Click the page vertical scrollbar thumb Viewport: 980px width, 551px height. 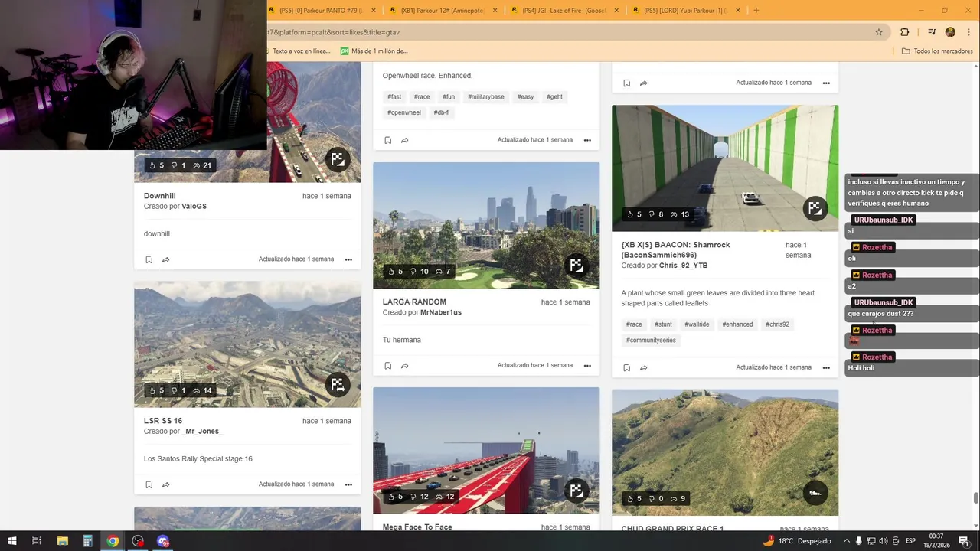pyautogui.click(x=975, y=498)
